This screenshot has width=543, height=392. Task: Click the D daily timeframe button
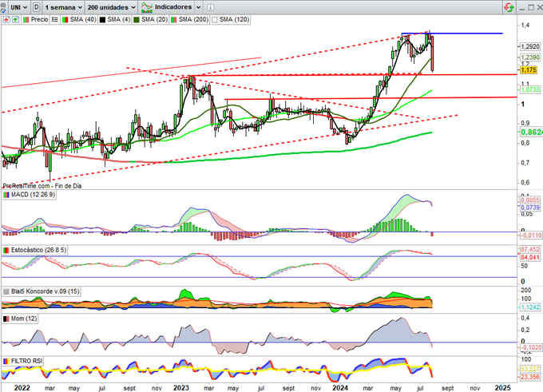[37, 7]
